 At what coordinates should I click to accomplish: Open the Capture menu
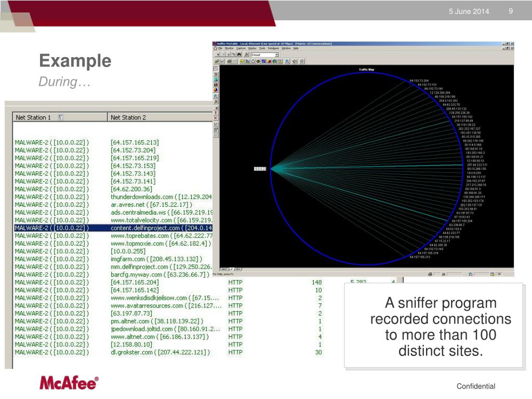[x=241, y=48]
